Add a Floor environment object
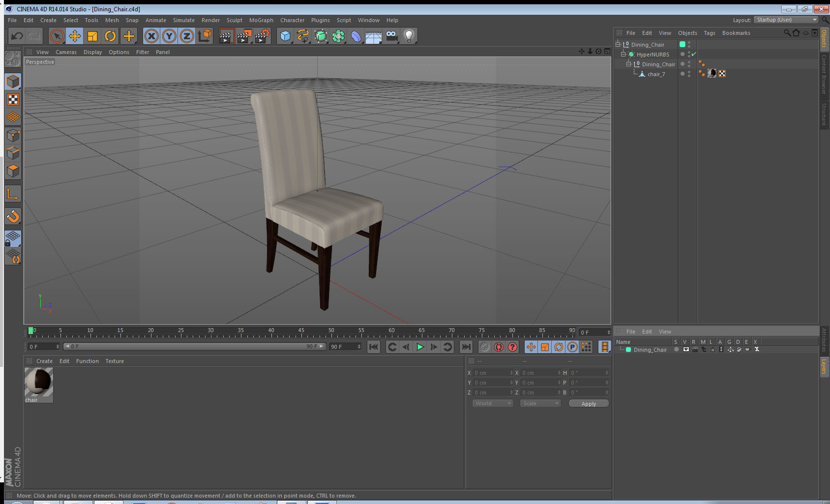The height and width of the screenshot is (504, 830). [x=374, y=36]
